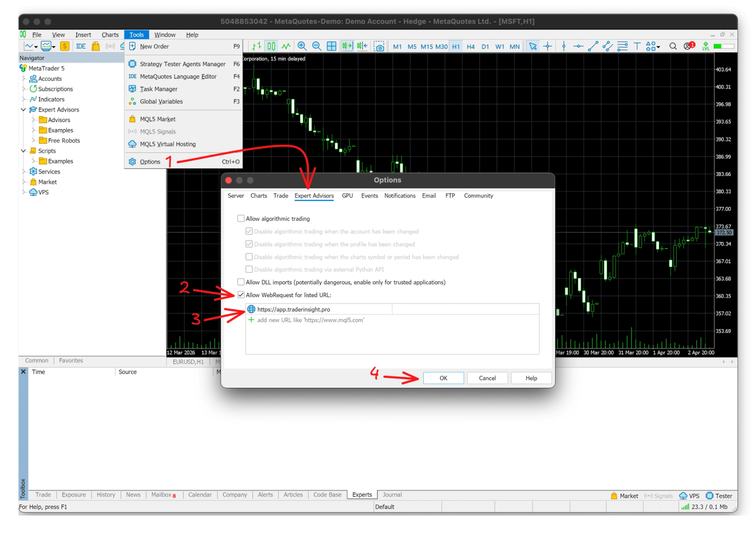This screenshot has width=756, height=535.
Task: Select the cursor arrow tool
Action: pos(533,46)
